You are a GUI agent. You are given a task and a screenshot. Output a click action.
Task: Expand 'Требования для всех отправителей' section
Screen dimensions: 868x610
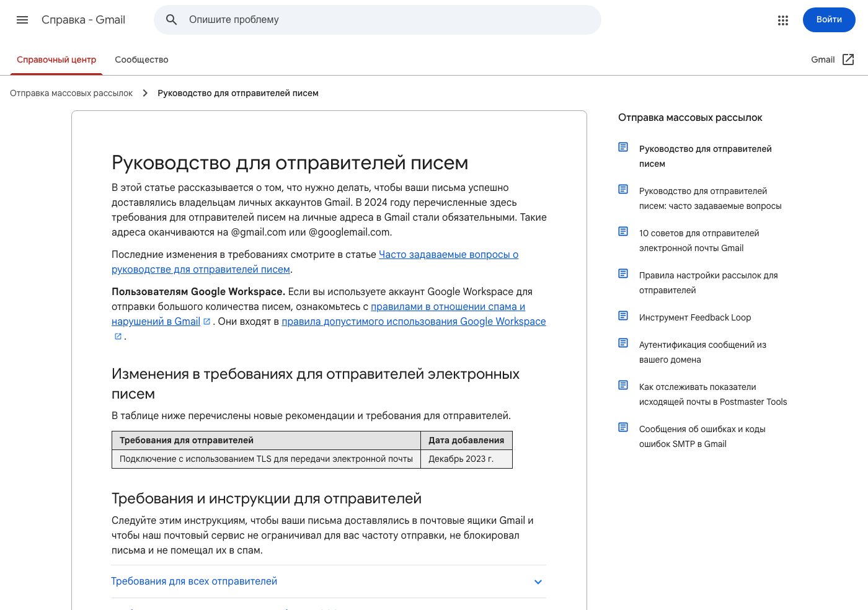click(329, 581)
